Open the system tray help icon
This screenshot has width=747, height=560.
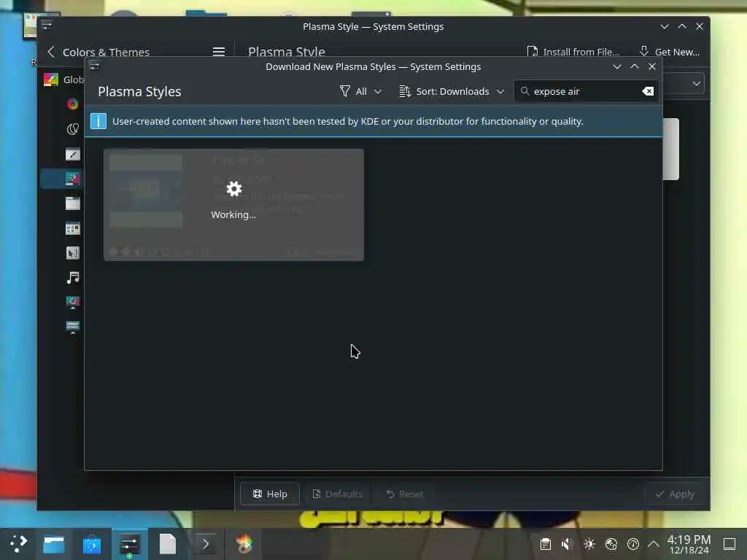coord(632,544)
